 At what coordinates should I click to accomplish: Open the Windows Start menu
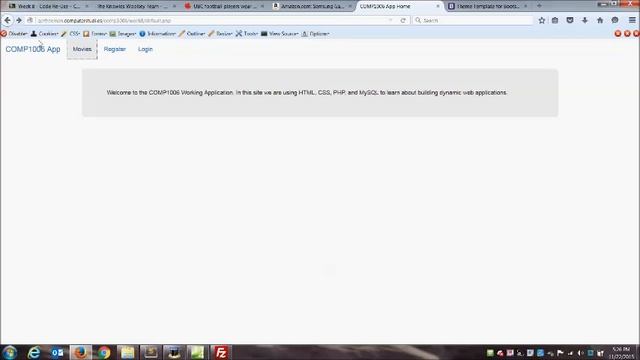[10, 352]
